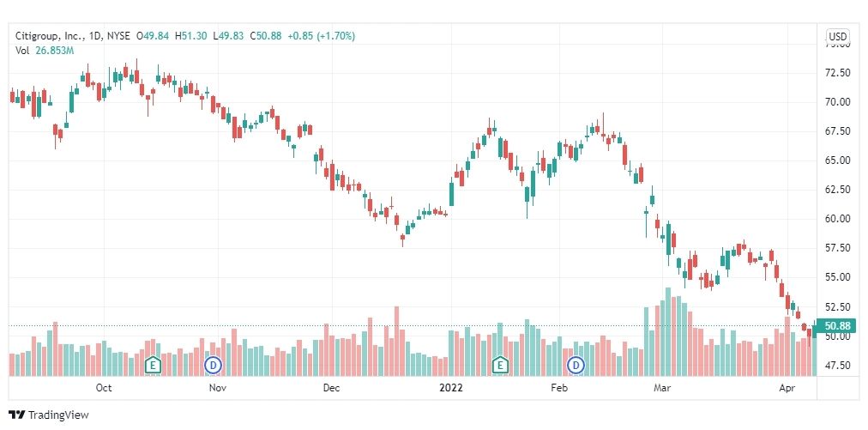Viewport: 868px width, 430px height.
Task: Click the Feb label on time axis
Action: [559, 388]
